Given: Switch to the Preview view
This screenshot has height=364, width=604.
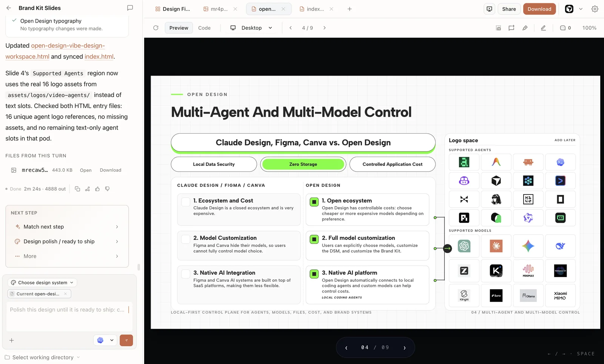Looking at the screenshot, I should point(179,28).
